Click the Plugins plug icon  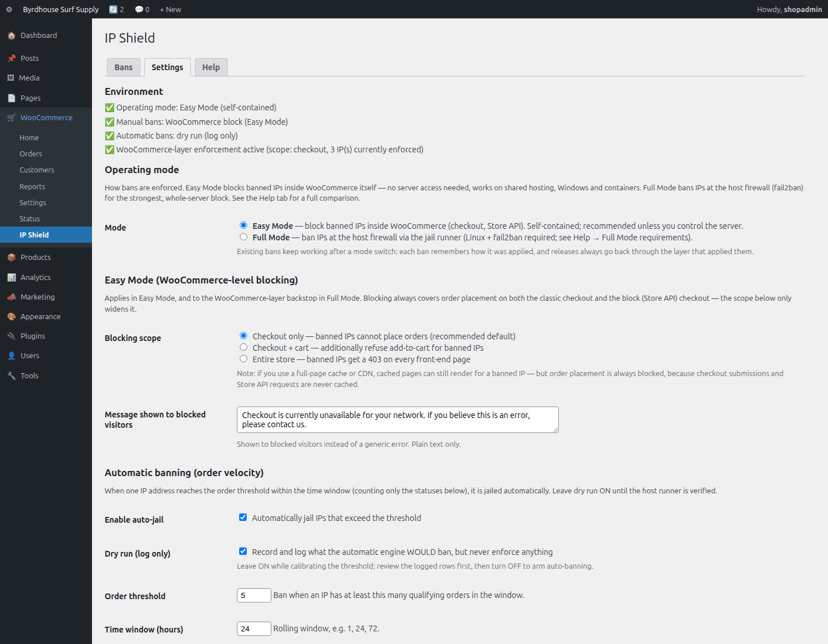[x=11, y=336]
